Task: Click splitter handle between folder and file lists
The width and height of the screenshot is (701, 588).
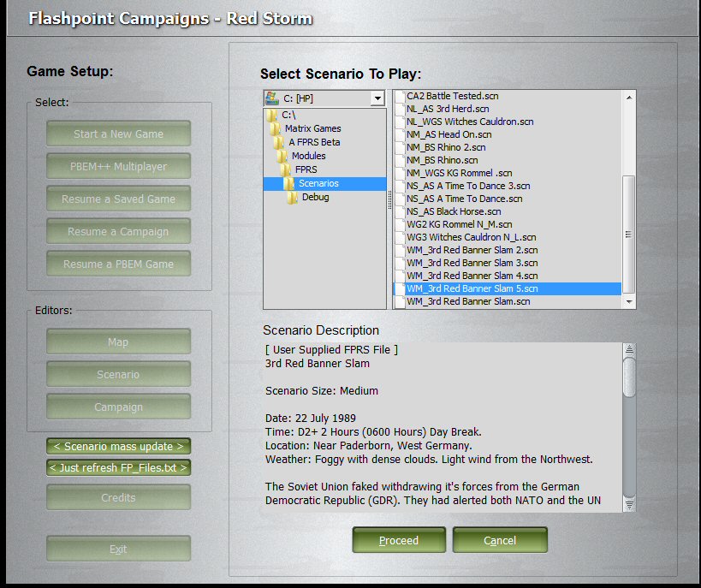Action: click(389, 199)
